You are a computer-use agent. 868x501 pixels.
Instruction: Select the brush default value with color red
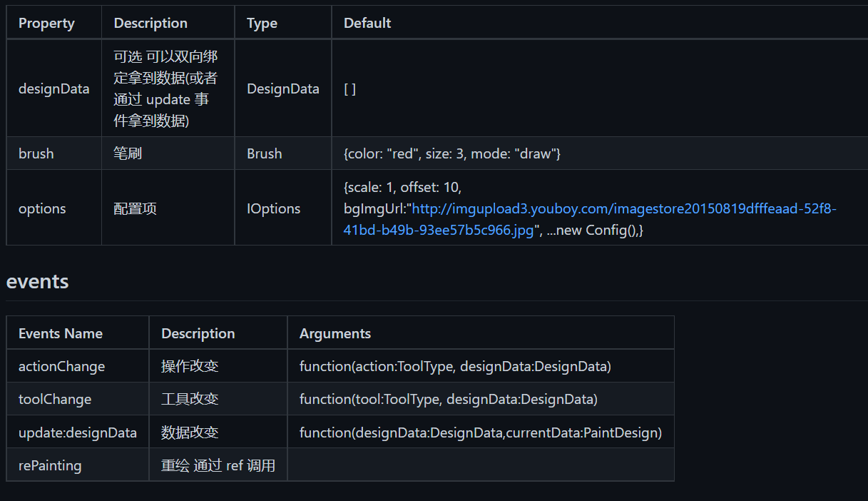[x=452, y=153]
